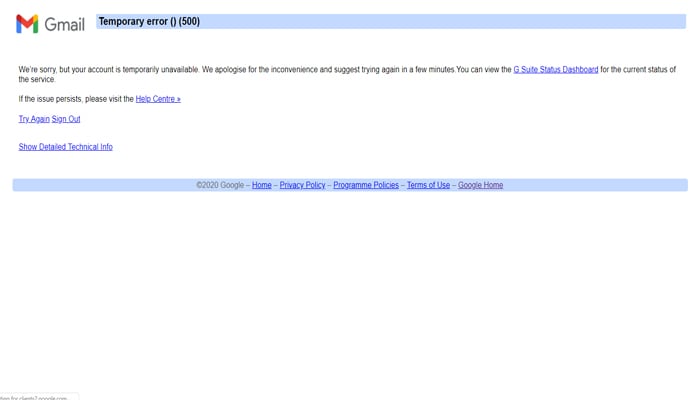Click the ©2020 Google copyright text
Screen dimensions: 700x400
pos(220,185)
